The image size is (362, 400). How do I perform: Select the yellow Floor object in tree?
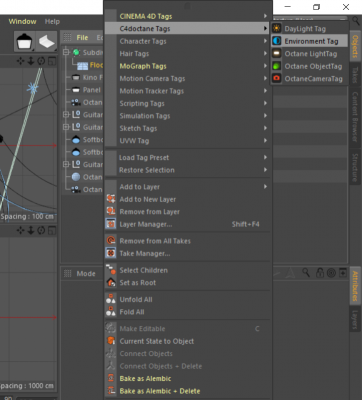[96, 65]
